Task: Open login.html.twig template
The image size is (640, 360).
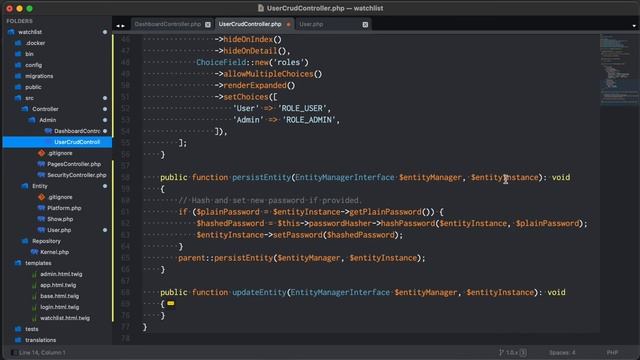Action: (x=60, y=307)
